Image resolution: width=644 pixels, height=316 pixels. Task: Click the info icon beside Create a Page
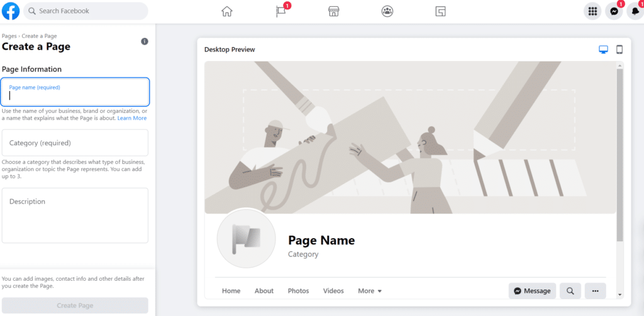(x=145, y=41)
